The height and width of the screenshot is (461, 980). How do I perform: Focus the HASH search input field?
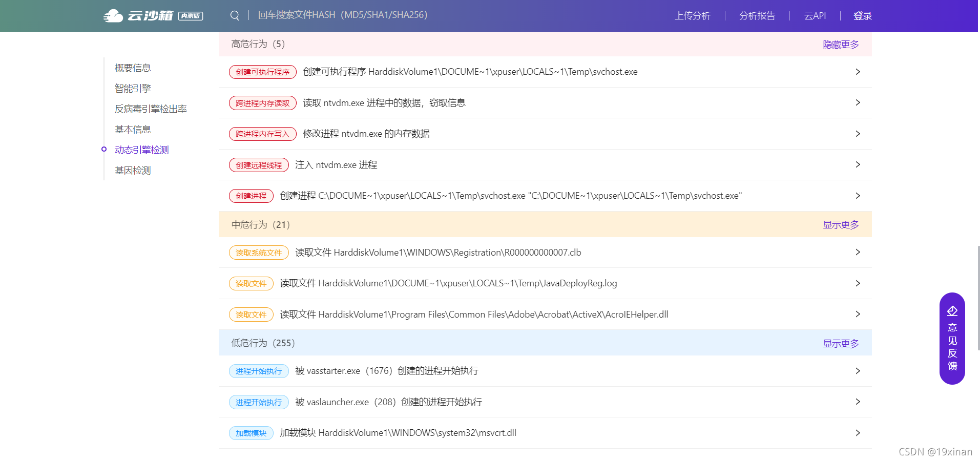click(x=342, y=15)
